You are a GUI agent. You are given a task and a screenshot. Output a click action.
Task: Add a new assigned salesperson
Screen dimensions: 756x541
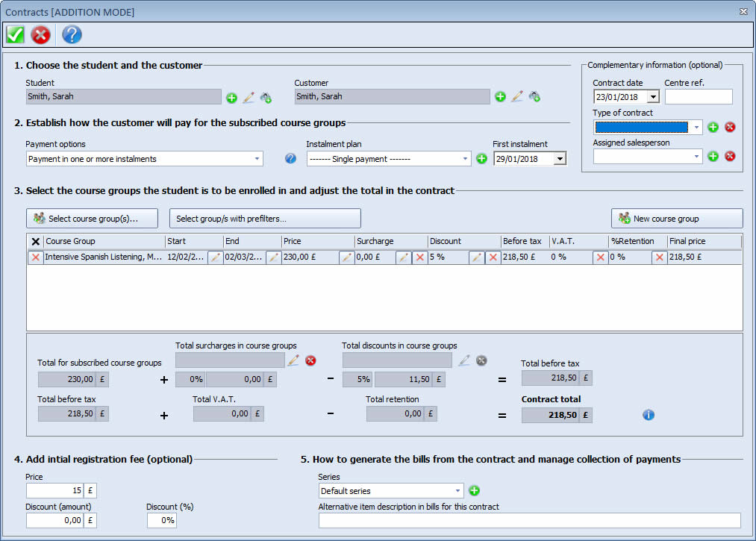[713, 156]
